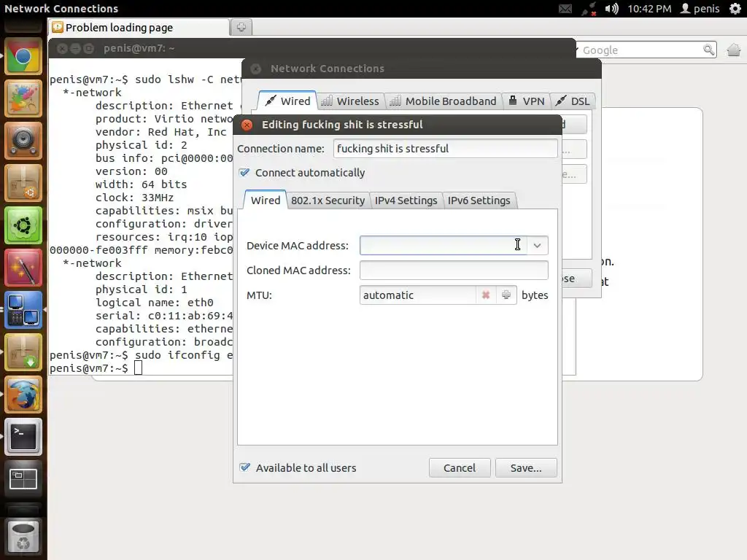Open the paint application launcher icon

[x=23, y=98]
